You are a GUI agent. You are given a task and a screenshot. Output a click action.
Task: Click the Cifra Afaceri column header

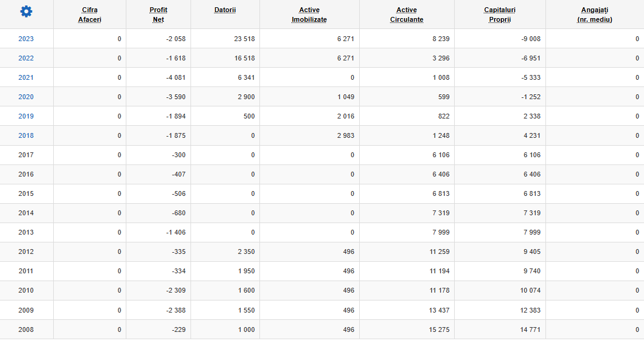[x=89, y=15]
